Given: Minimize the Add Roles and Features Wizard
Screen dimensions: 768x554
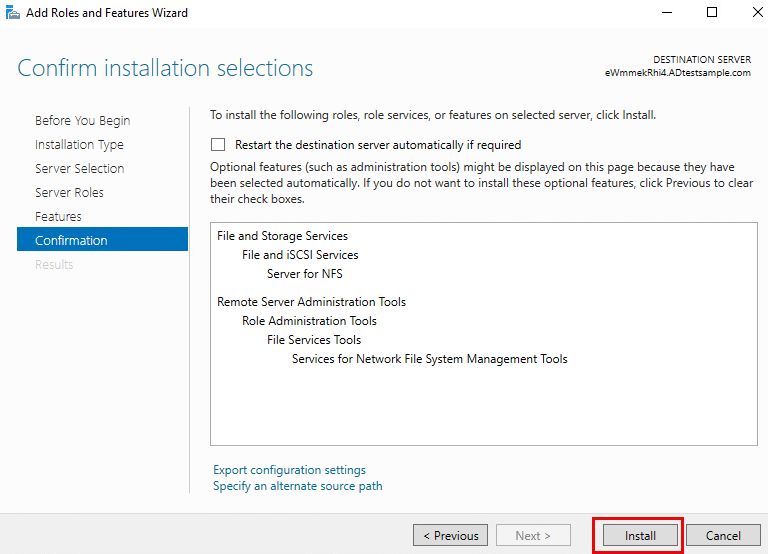Looking at the screenshot, I should click(x=666, y=13).
